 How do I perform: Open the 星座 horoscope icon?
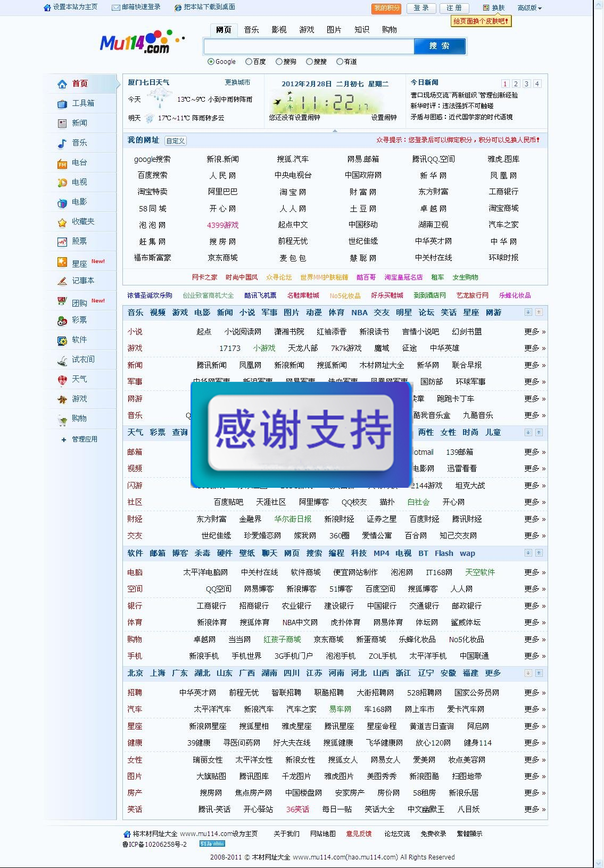tap(62, 262)
